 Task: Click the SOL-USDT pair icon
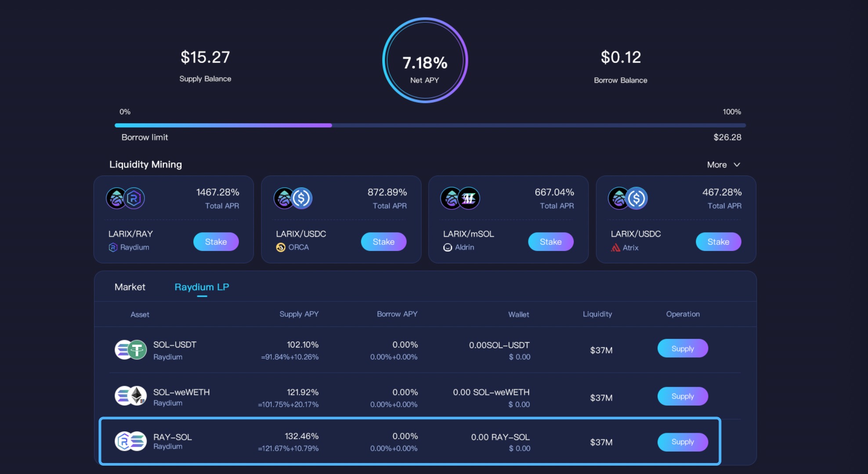(x=130, y=350)
